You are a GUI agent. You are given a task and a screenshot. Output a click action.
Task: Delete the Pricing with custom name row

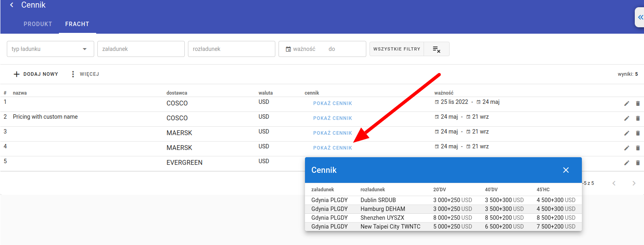click(x=638, y=118)
